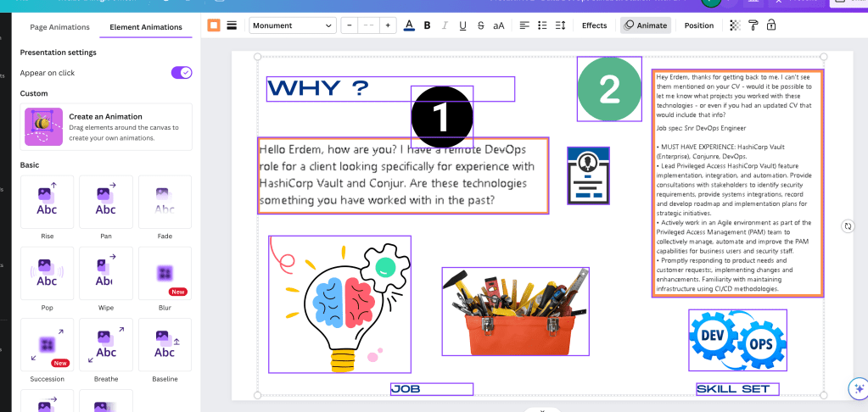Open the transparency checkerboard icon
The height and width of the screenshot is (412, 868).
pos(735,25)
